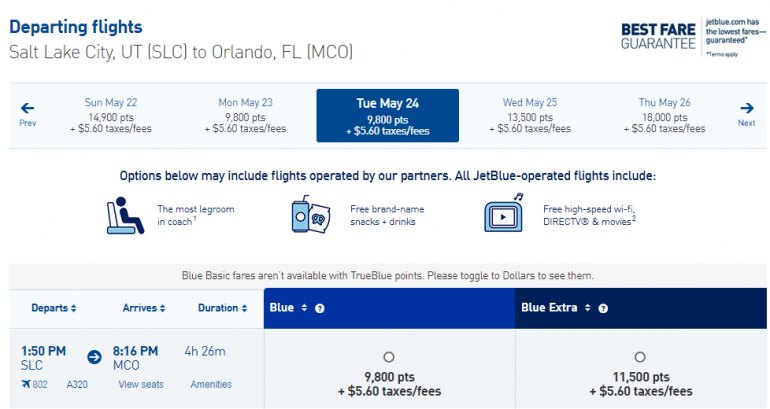This screenshot has height=409, width=770.
Task: Click the Next arrow icon
Action: click(x=746, y=108)
